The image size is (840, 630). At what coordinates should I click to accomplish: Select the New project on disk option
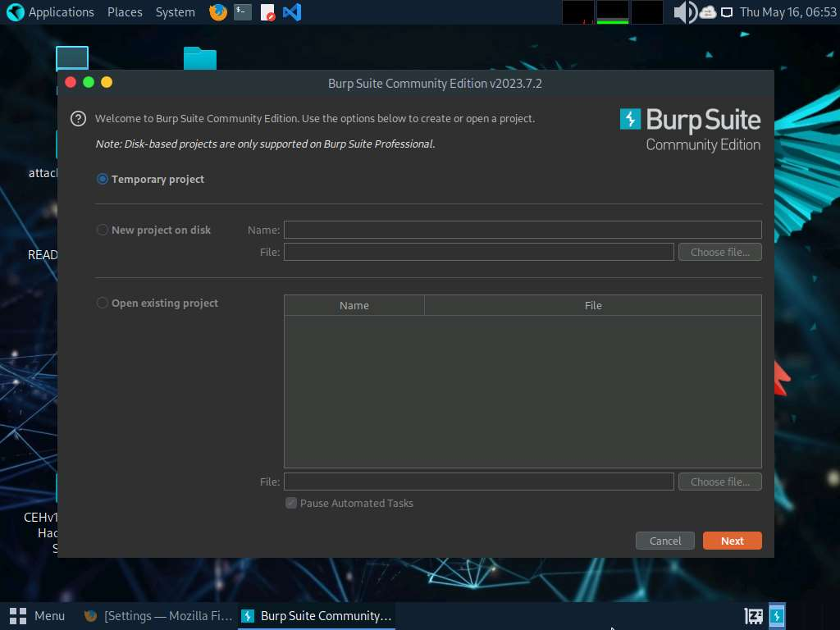pyautogui.click(x=103, y=230)
